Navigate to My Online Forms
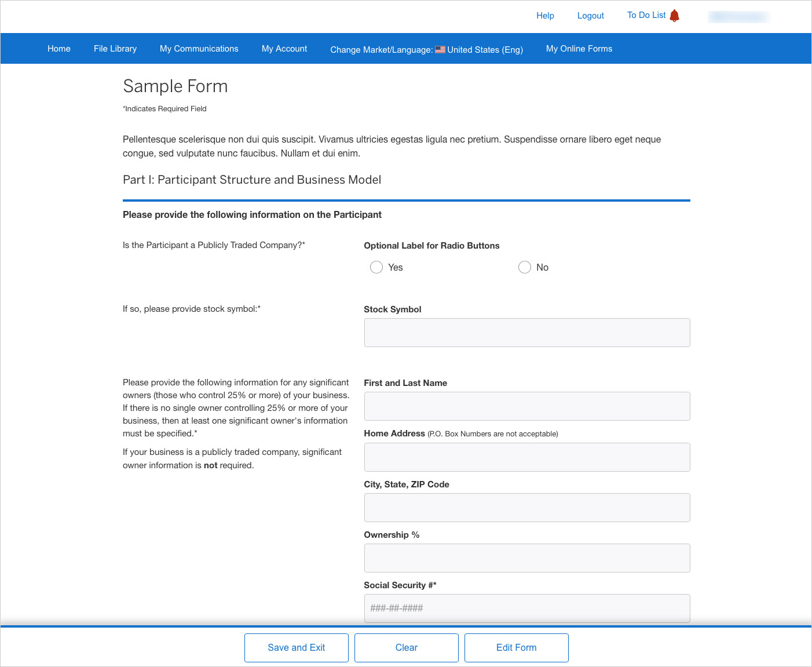Image resolution: width=812 pixels, height=667 pixels. [x=579, y=49]
